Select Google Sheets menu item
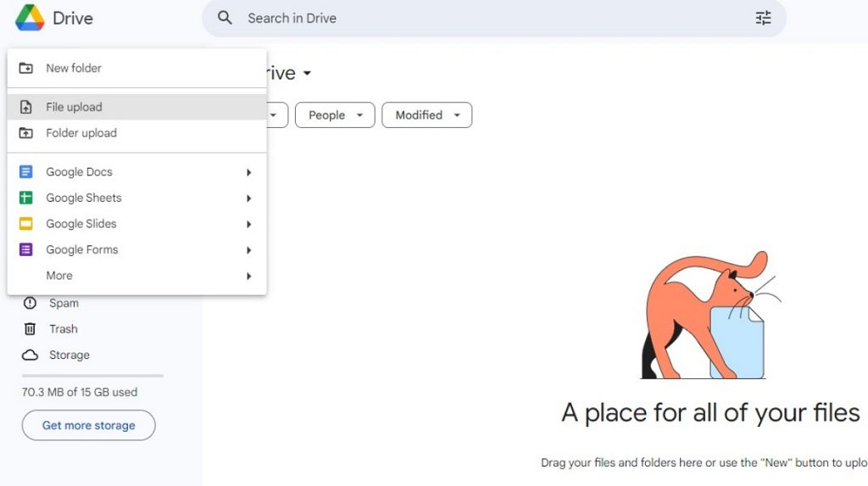Image resolution: width=868 pixels, height=486 pixels. (x=136, y=198)
